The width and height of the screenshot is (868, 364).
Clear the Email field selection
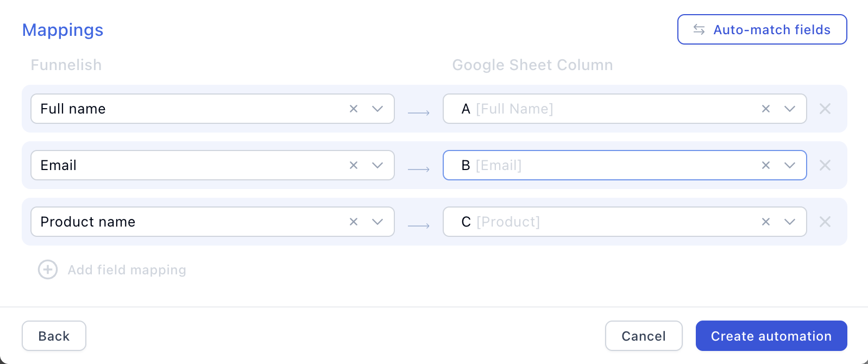coord(354,165)
